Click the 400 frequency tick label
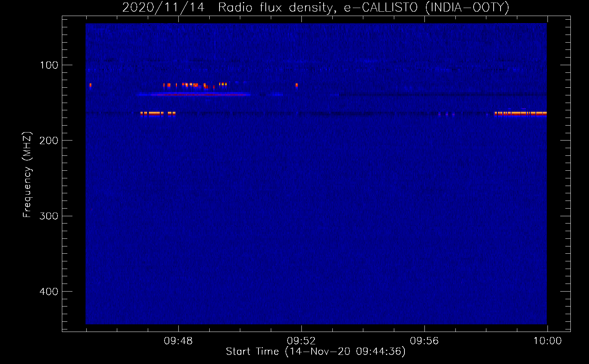The width and height of the screenshot is (589, 364). (49, 292)
